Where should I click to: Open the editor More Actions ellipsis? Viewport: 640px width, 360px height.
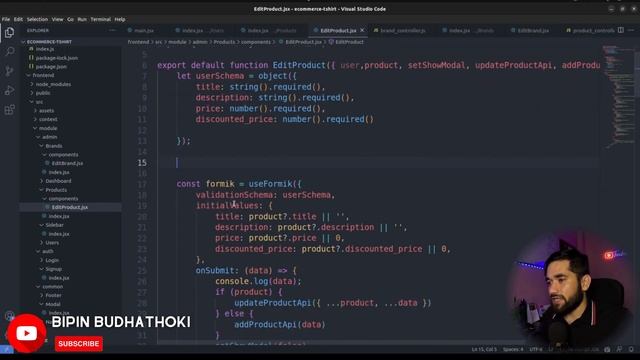[x=631, y=30]
